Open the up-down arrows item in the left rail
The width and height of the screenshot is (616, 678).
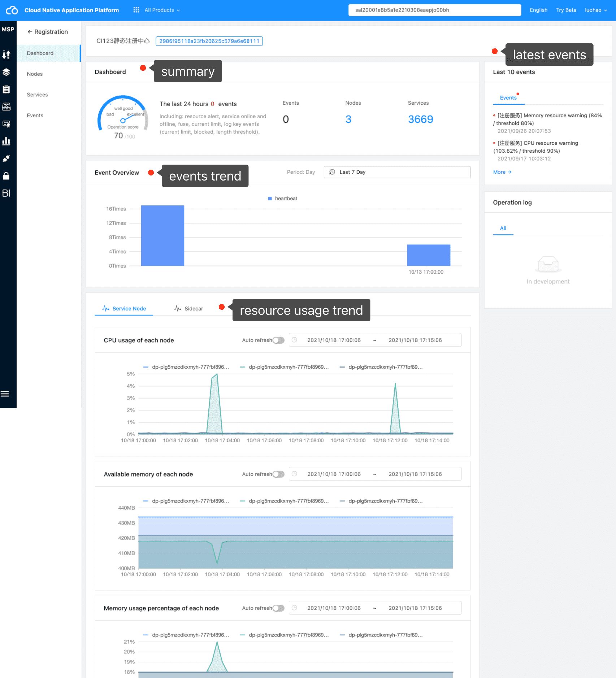pyautogui.click(x=6, y=55)
